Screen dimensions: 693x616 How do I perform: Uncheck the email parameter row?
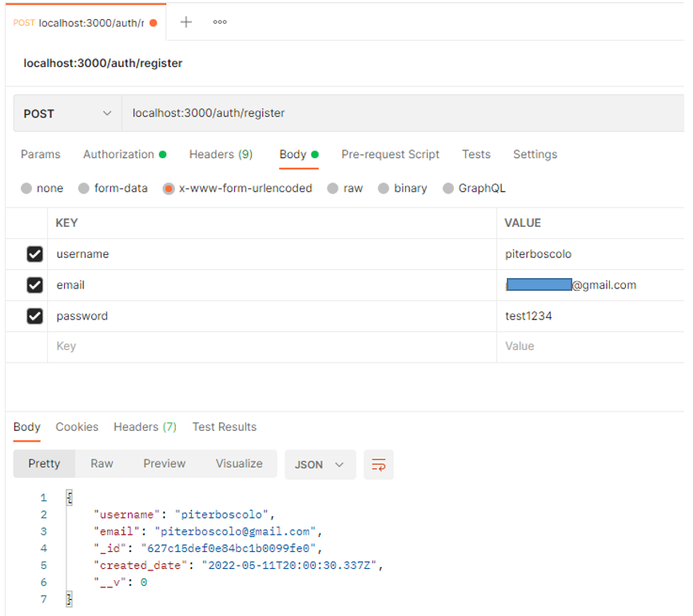(x=33, y=284)
